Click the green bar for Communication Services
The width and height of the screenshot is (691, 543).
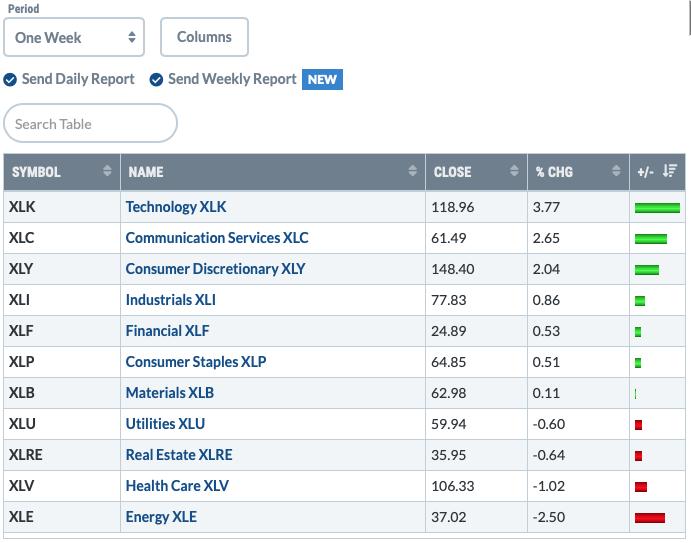point(651,239)
